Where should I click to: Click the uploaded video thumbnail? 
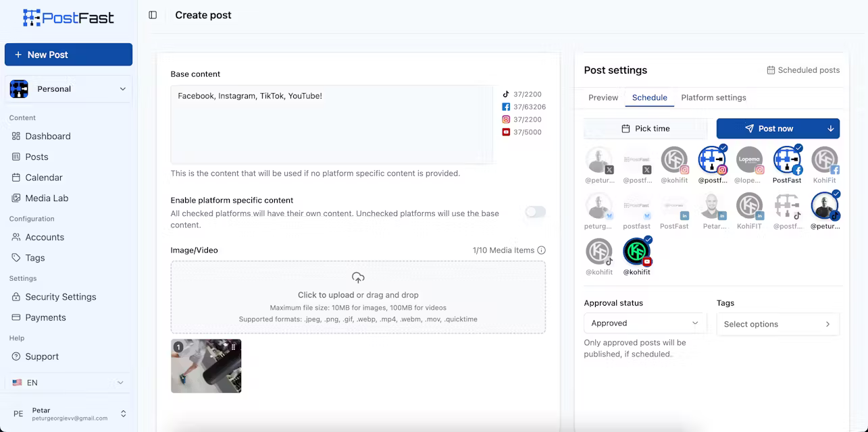(206, 367)
